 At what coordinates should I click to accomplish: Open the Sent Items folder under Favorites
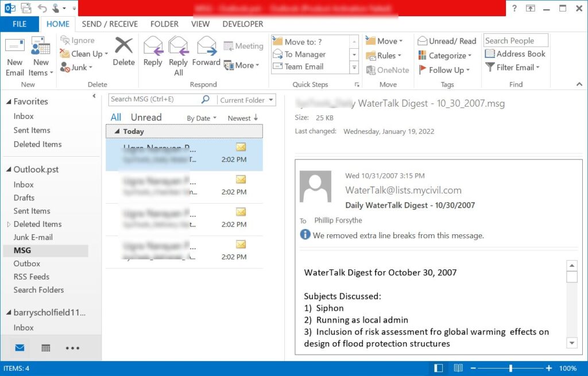32,130
